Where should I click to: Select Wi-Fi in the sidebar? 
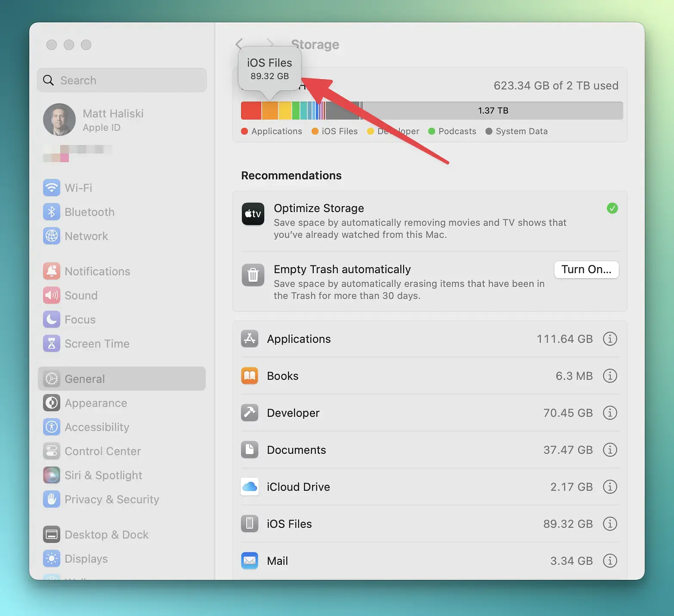122,188
